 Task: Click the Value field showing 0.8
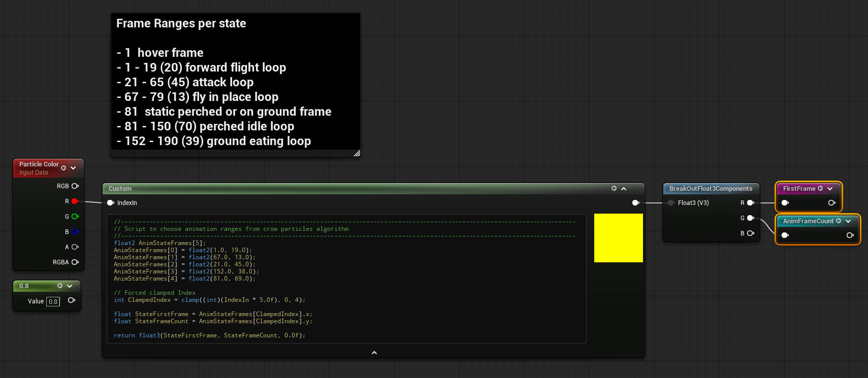(53, 301)
